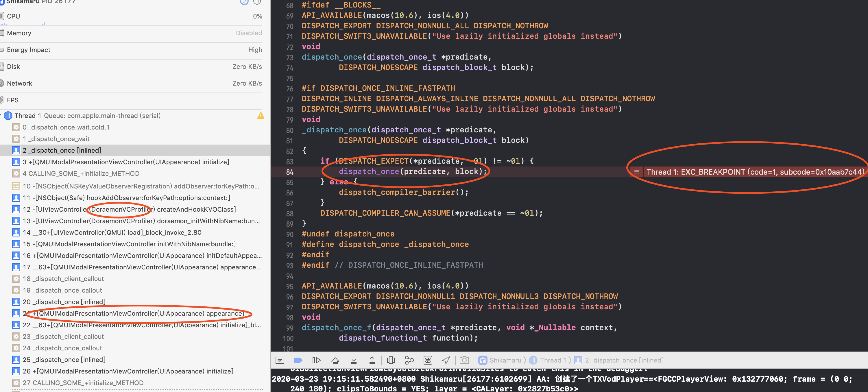
Task: Open the '2 _dispatch_once [inlined]' breadcrumb
Action: coord(619,360)
